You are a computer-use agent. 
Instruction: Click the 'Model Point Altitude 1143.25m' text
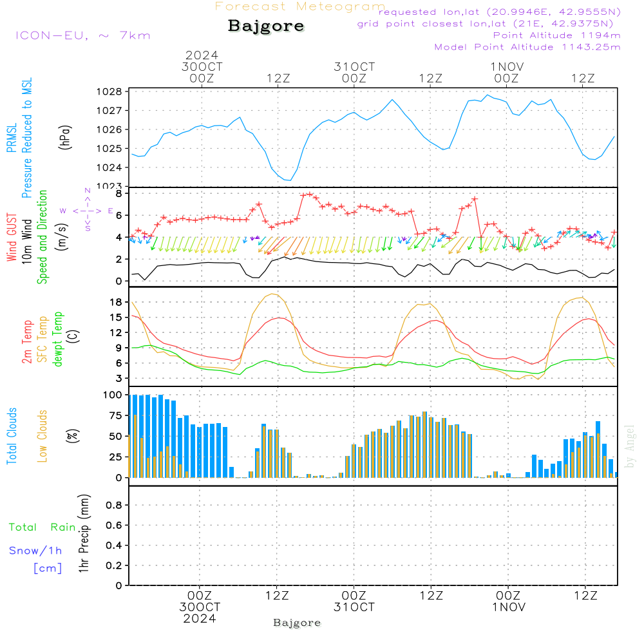(x=527, y=47)
